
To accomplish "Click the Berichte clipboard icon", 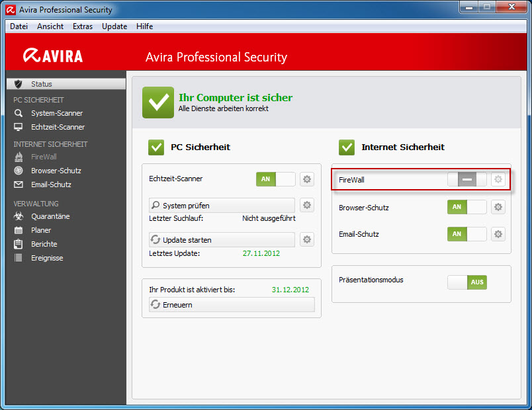I will [x=19, y=244].
